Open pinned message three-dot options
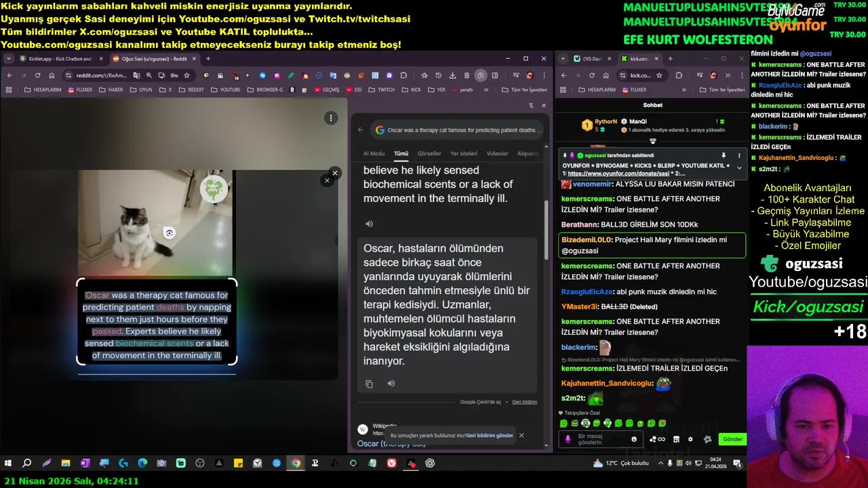The image size is (868, 488). tap(739, 155)
